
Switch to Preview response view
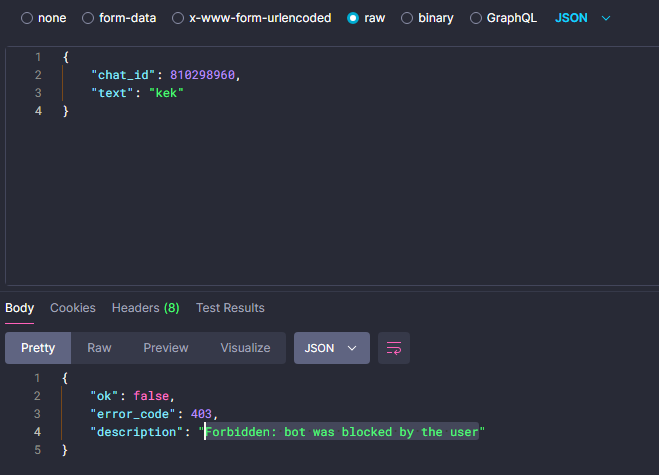(x=166, y=348)
